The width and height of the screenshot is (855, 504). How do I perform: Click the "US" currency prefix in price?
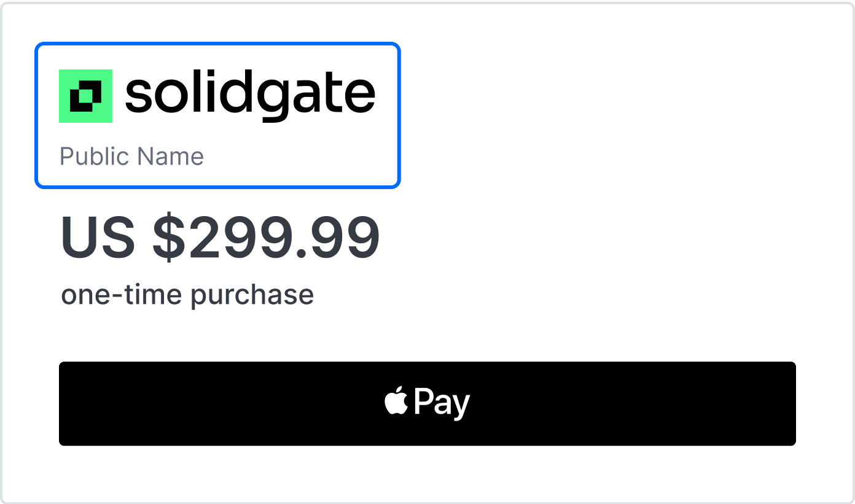[98, 238]
